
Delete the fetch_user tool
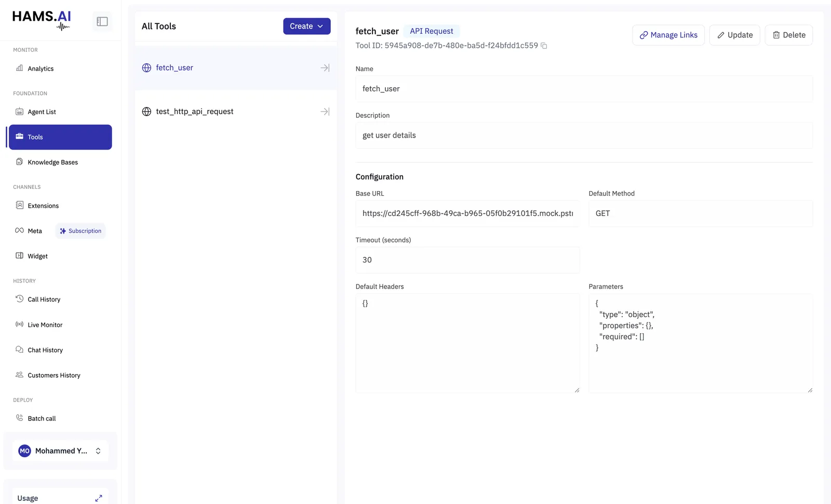pyautogui.click(x=789, y=35)
